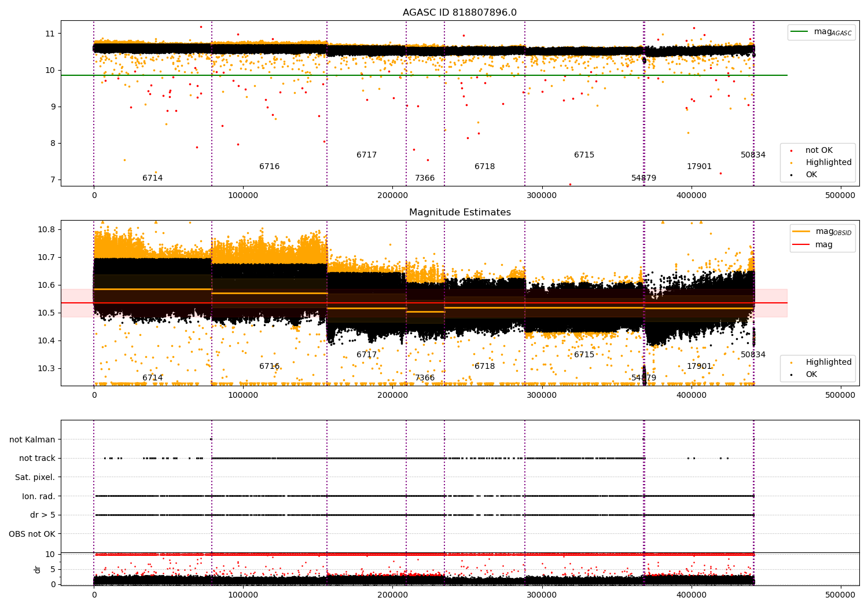Click y-axis tick 11 on the top plot
Image resolution: width=868 pixels, height=608 pixels.
click(x=50, y=34)
